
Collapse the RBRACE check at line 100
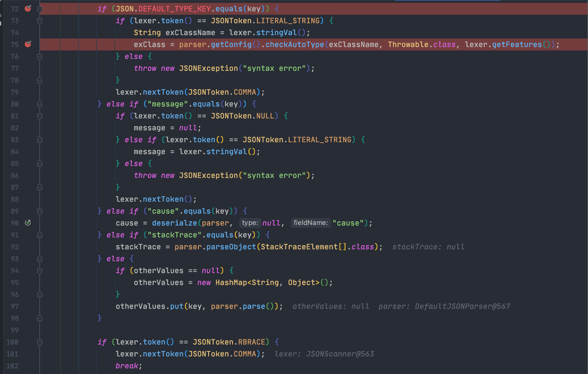click(40, 342)
